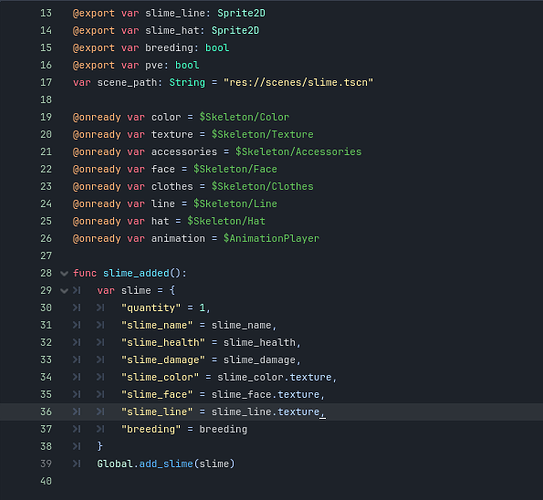Click the $AnimationPlayer node reference
Image resolution: width=543 pixels, height=500 pixels.
tap(271, 239)
